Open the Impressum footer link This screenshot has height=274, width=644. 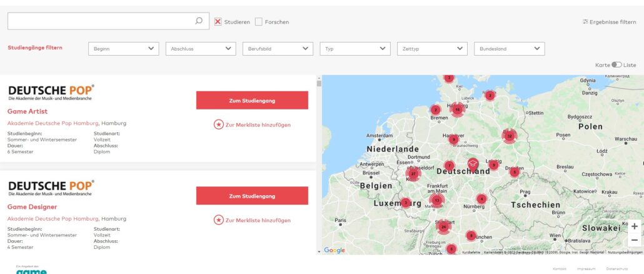coord(586,269)
